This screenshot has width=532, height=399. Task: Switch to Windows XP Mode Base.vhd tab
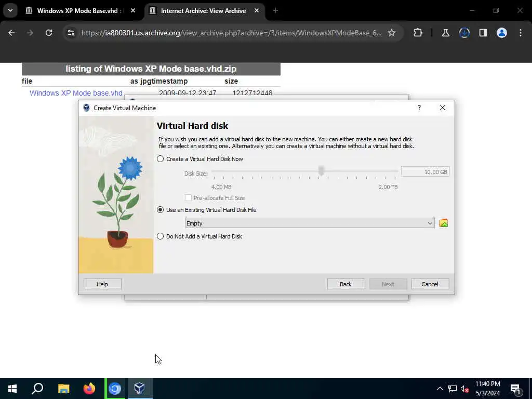[79, 11]
